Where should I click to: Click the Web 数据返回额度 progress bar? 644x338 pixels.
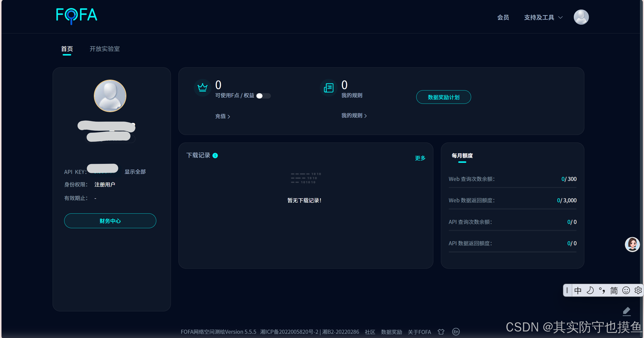point(513,209)
